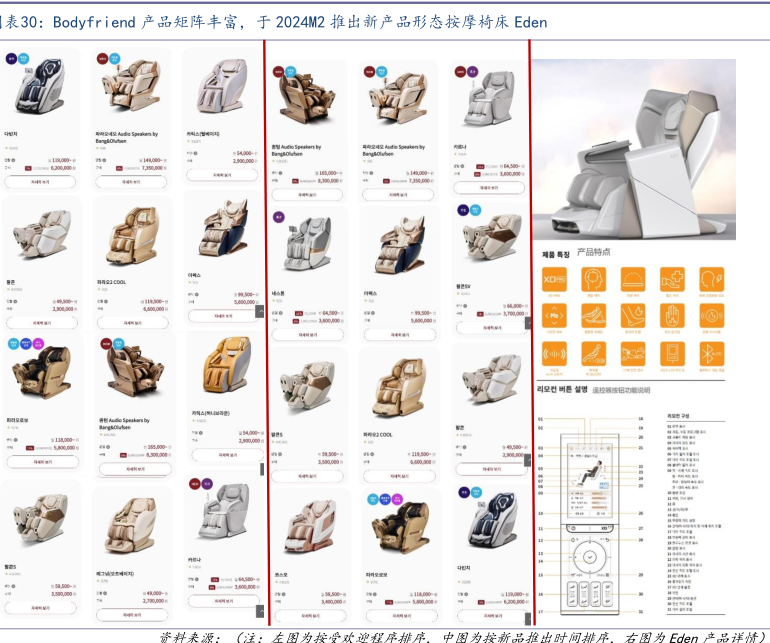Select the pink rose chair image in middle panel
770x643 pixels.
point(311,526)
